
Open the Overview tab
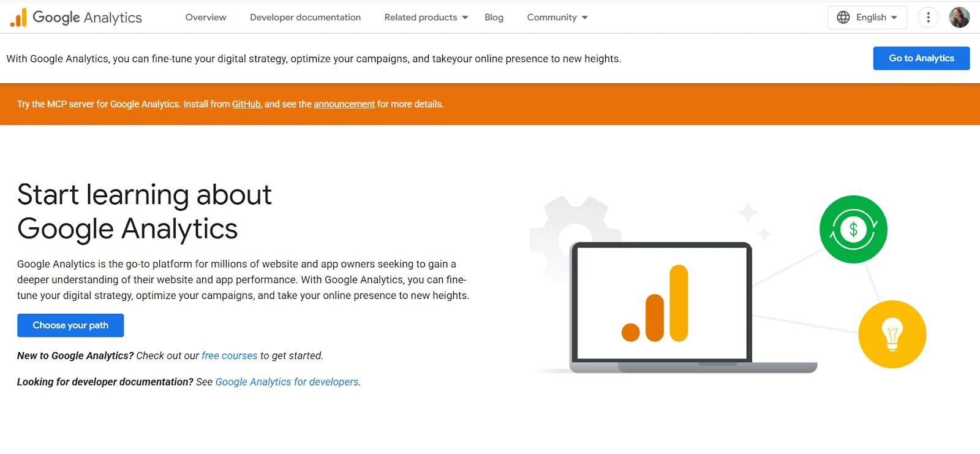(x=206, y=17)
